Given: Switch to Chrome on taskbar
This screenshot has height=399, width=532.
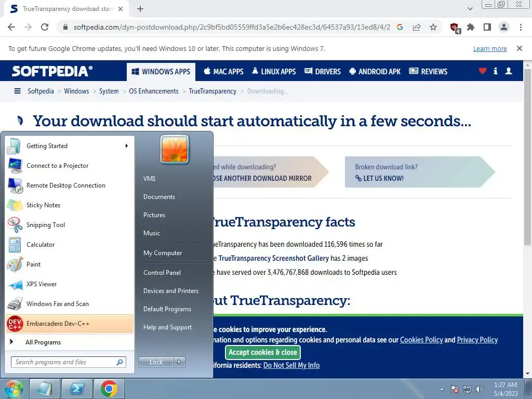Looking at the screenshot, I should (x=109, y=389).
